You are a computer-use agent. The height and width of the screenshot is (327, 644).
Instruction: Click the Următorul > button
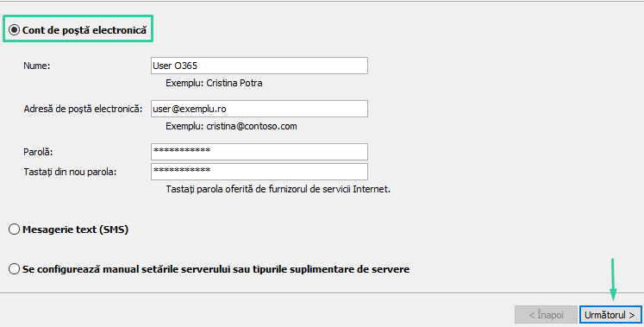[x=610, y=315]
